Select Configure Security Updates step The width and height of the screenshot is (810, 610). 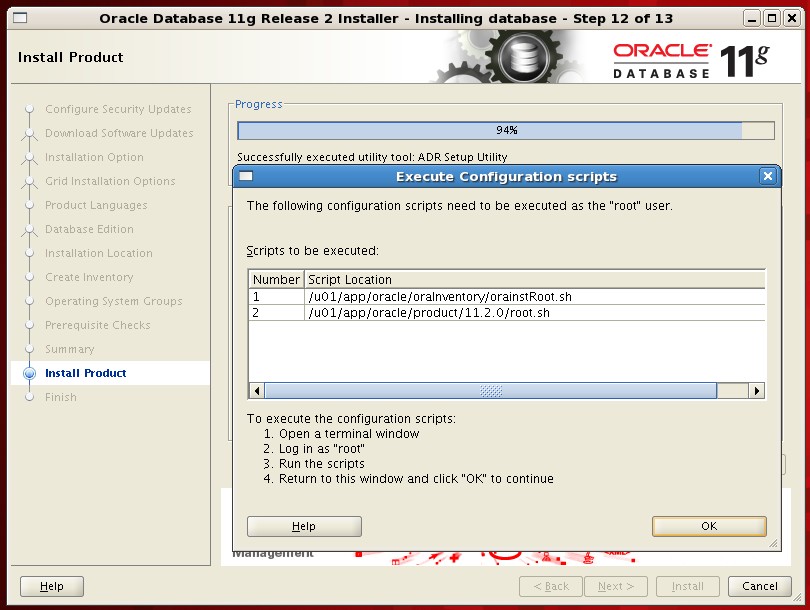coord(118,109)
